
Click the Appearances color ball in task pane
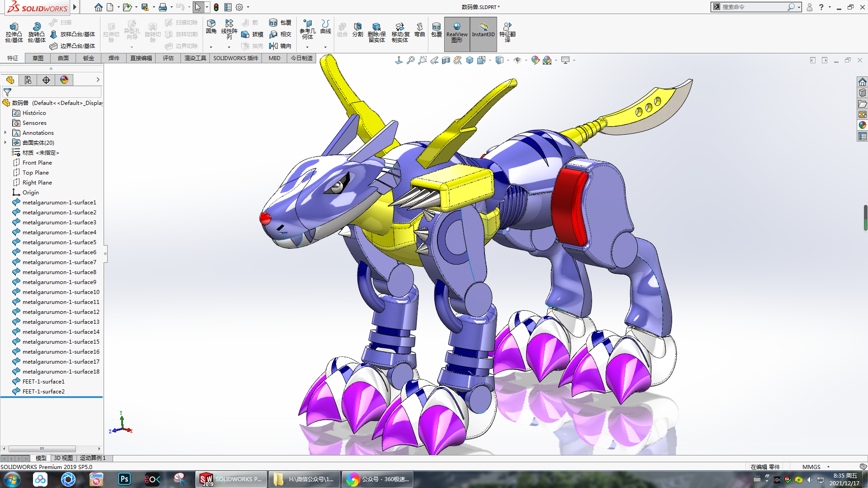[862, 125]
